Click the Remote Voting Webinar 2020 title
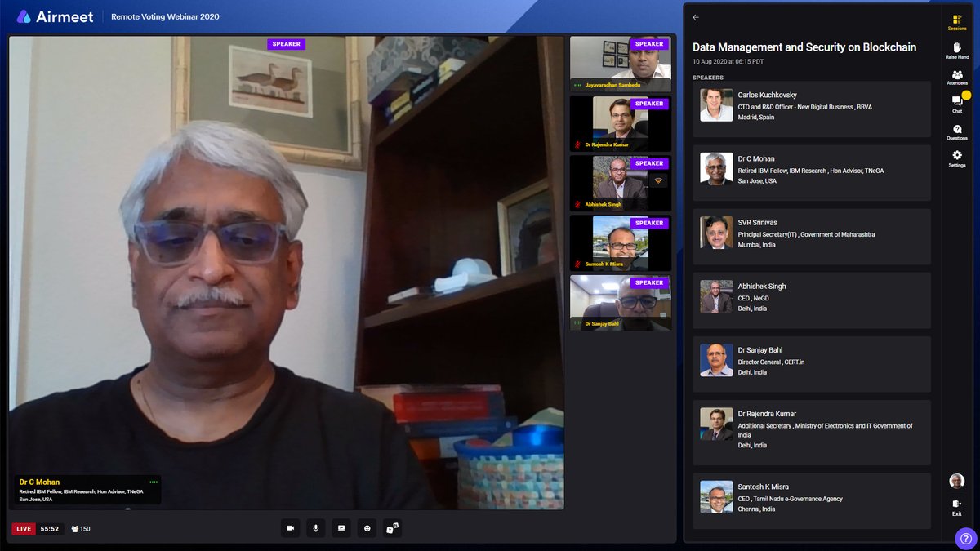Screen dimensions: 980x551 pos(165,16)
